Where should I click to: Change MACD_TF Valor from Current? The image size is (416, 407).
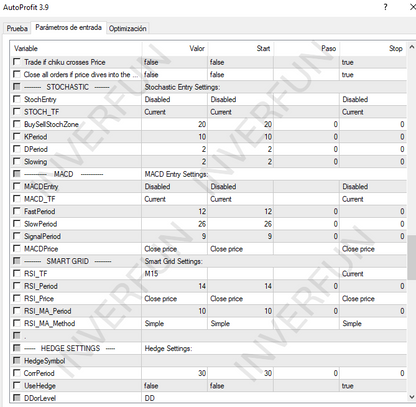tap(175, 199)
